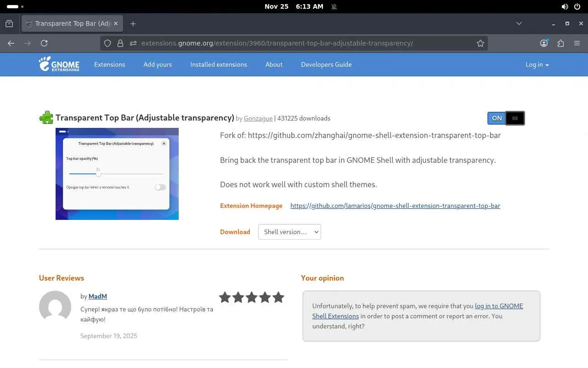Open Firefox application hamburger menu
Viewport: 588px width, 368px height.
click(x=577, y=43)
